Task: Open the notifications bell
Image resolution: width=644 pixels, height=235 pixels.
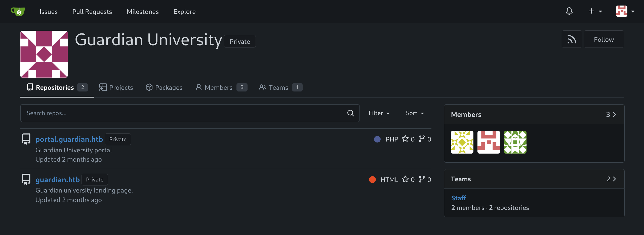Action: point(569,11)
